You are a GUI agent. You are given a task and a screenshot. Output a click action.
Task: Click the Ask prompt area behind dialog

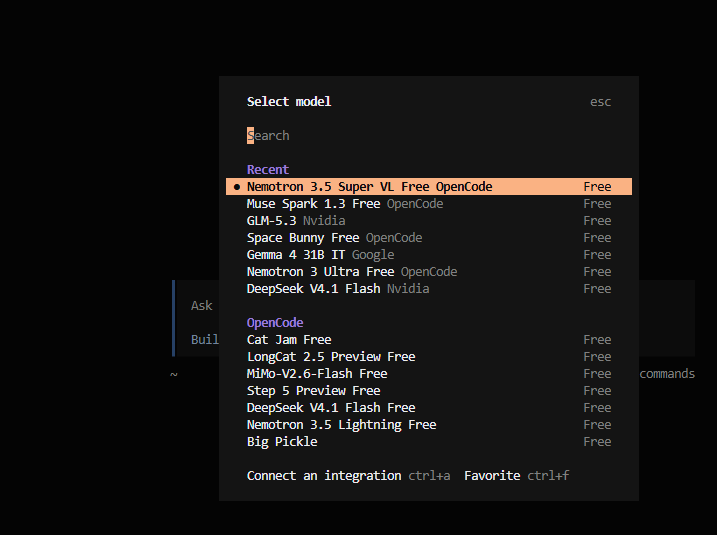201,305
